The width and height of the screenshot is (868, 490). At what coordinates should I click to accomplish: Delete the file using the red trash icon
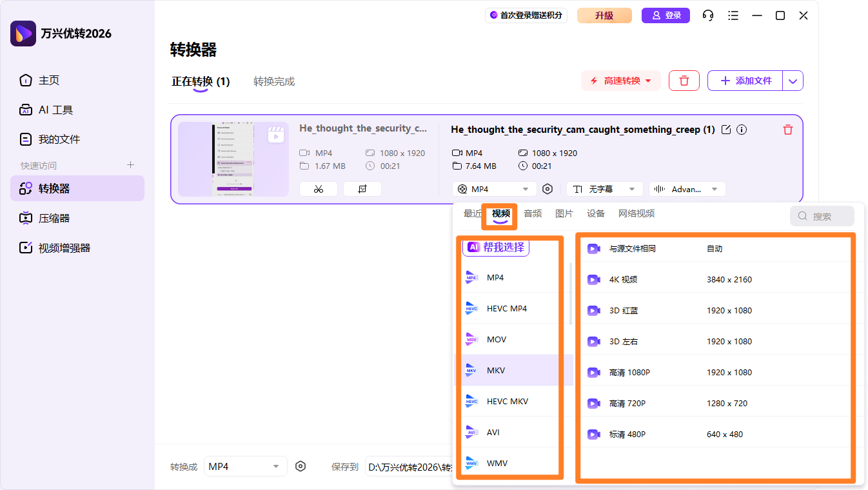click(x=787, y=129)
